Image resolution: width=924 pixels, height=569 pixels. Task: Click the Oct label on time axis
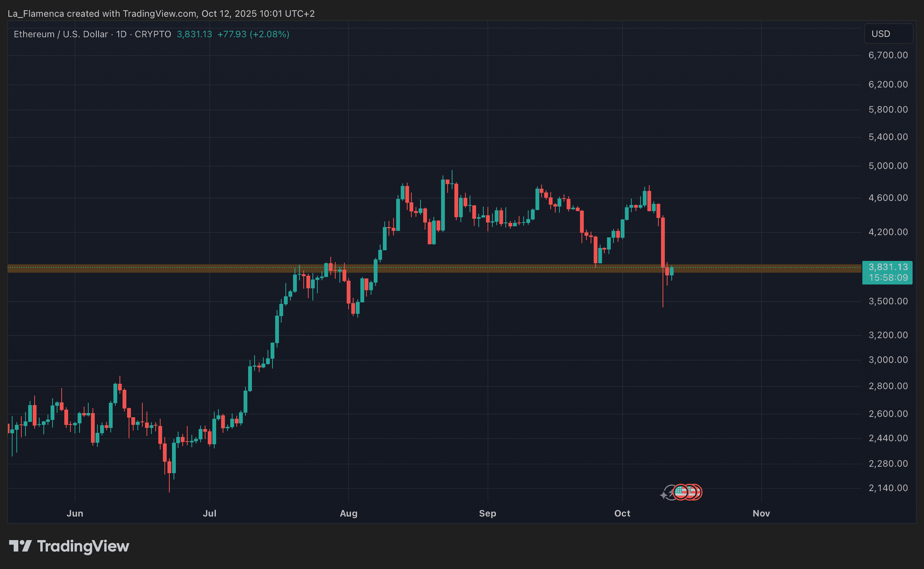pyautogui.click(x=622, y=513)
